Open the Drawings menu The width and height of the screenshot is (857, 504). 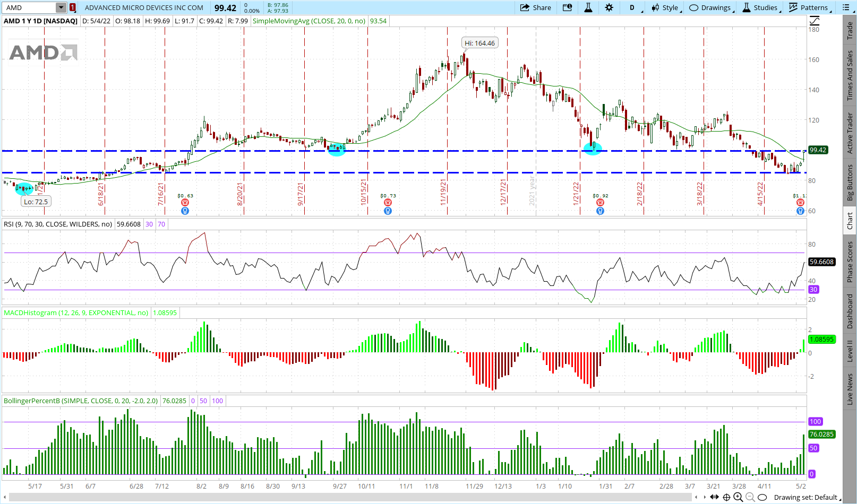[x=710, y=7]
